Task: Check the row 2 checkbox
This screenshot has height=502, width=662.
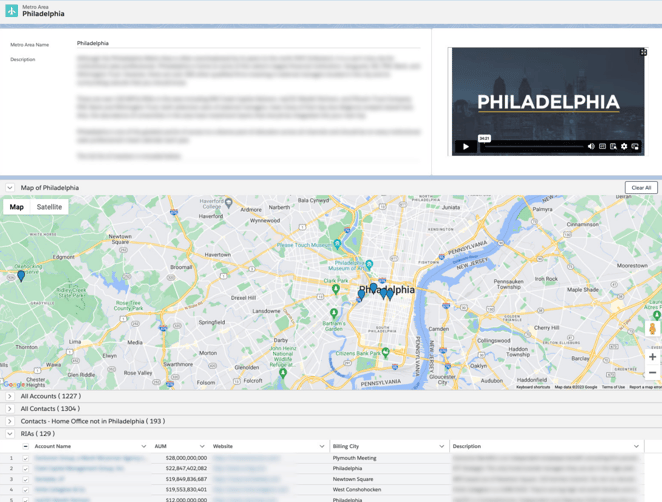Action: click(26, 468)
